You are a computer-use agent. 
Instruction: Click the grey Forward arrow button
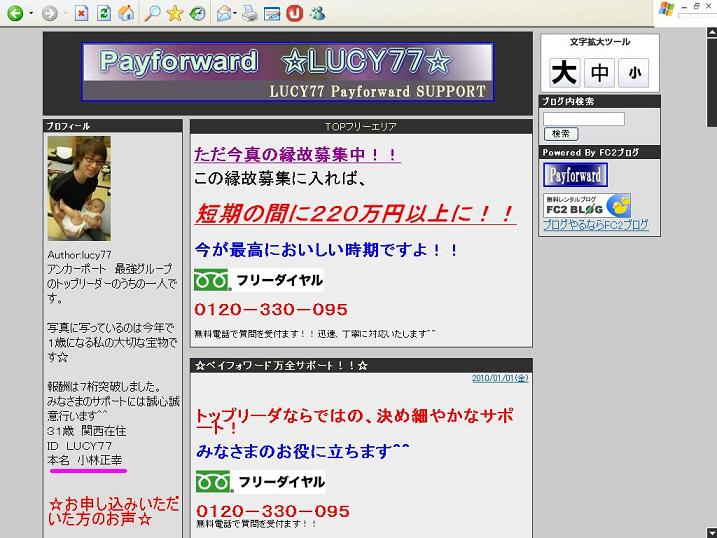pos(49,13)
